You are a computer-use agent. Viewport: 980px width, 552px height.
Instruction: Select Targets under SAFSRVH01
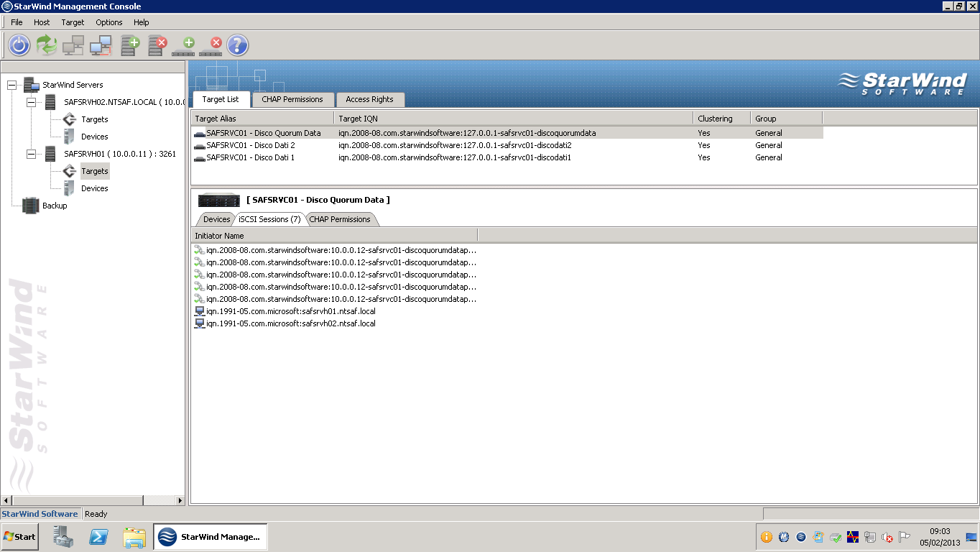coord(95,171)
